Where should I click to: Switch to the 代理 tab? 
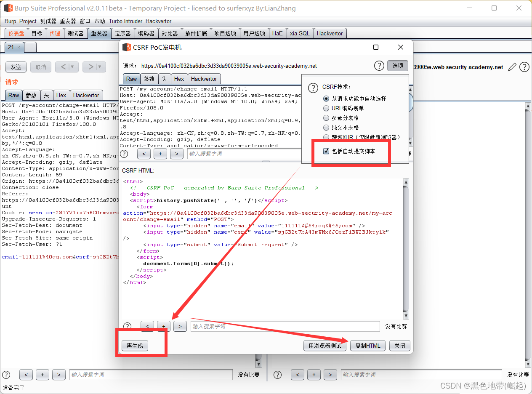(x=55, y=33)
